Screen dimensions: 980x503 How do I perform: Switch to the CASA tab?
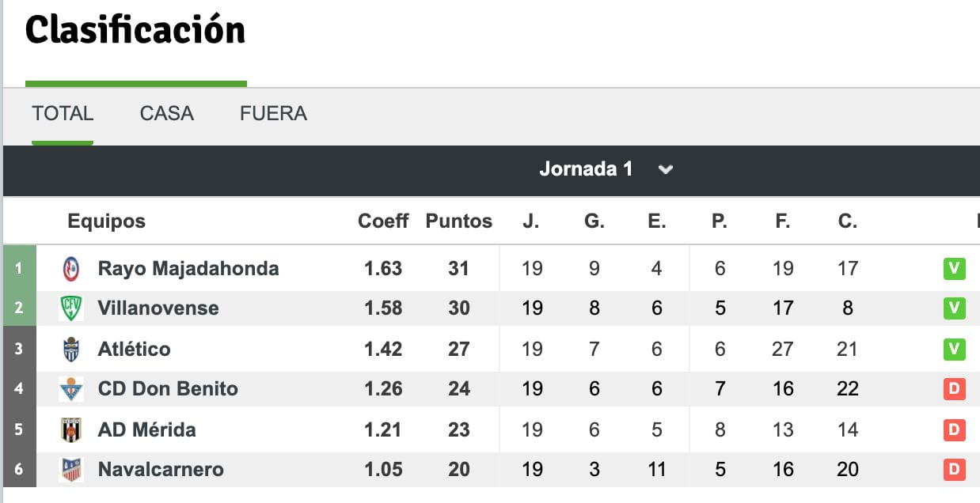(166, 114)
